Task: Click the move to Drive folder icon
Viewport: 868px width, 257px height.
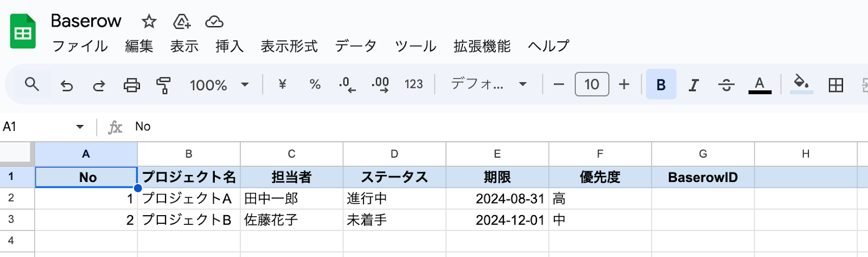Action: pyautogui.click(x=181, y=21)
